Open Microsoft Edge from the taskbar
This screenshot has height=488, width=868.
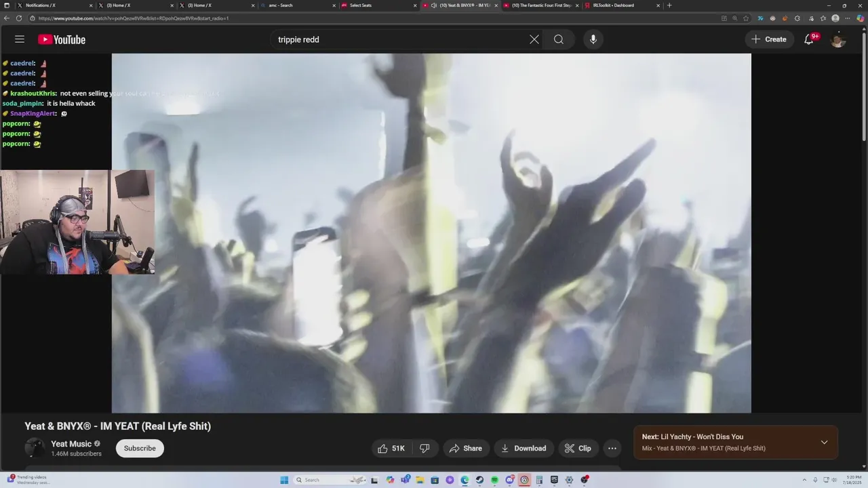465,480
